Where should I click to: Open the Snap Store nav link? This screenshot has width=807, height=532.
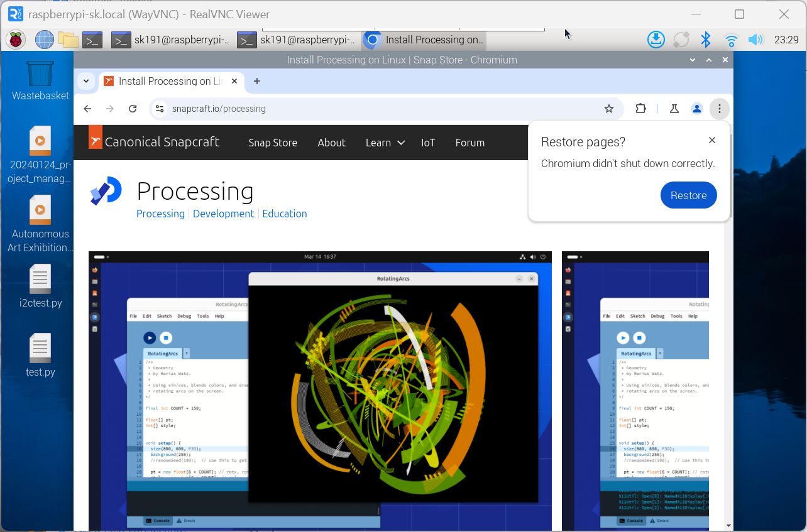pos(273,143)
